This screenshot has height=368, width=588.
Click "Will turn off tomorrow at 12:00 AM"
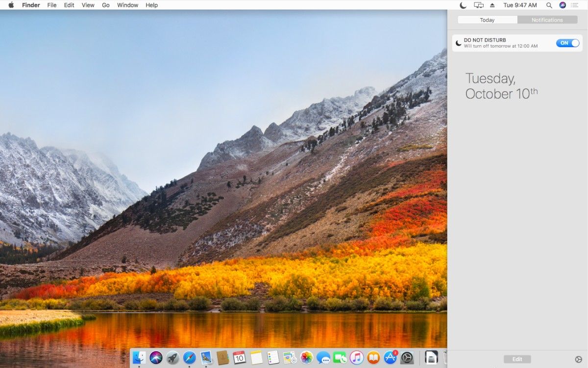tap(501, 46)
